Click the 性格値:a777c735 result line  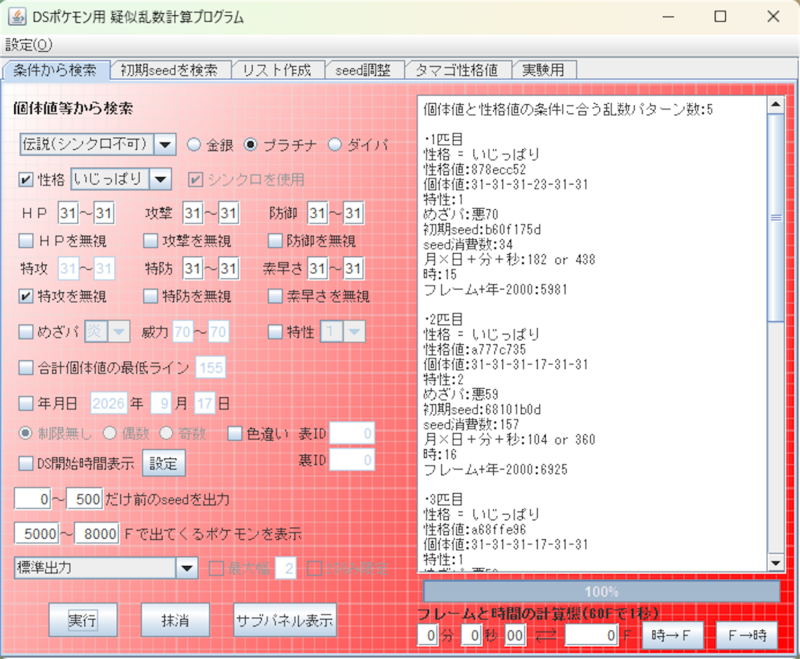coord(474,349)
